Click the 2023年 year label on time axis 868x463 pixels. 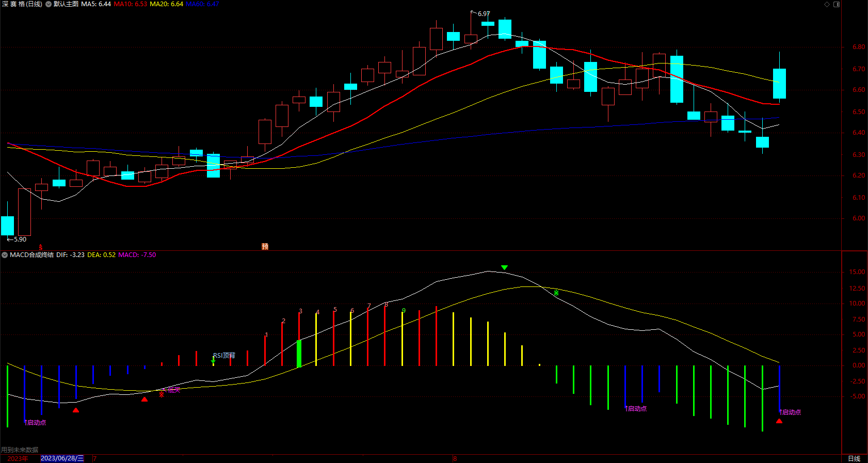tap(18, 458)
